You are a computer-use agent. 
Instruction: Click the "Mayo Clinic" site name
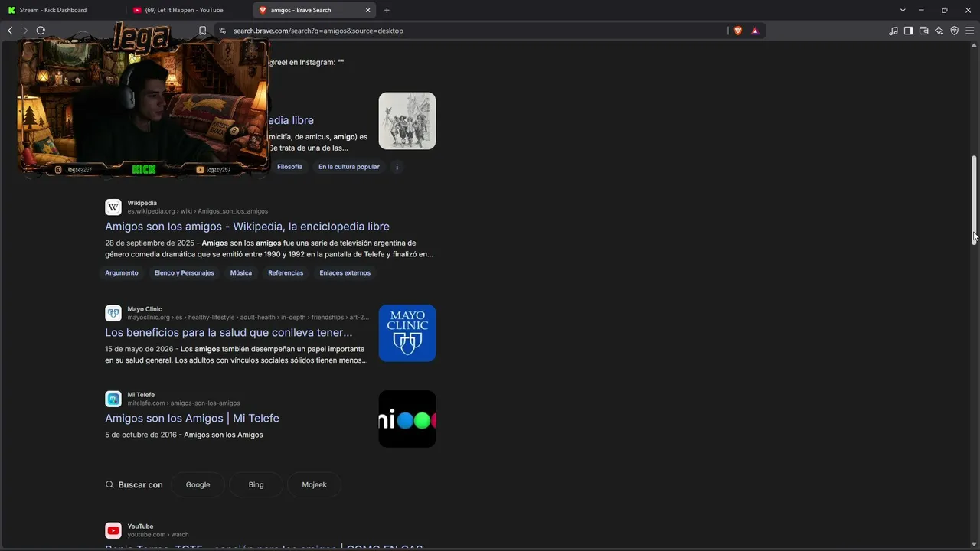click(x=145, y=309)
